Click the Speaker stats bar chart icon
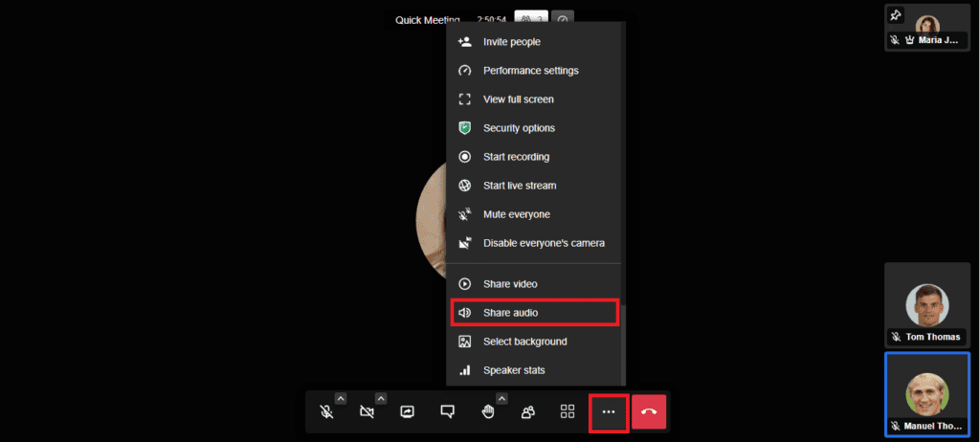 pos(464,370)
